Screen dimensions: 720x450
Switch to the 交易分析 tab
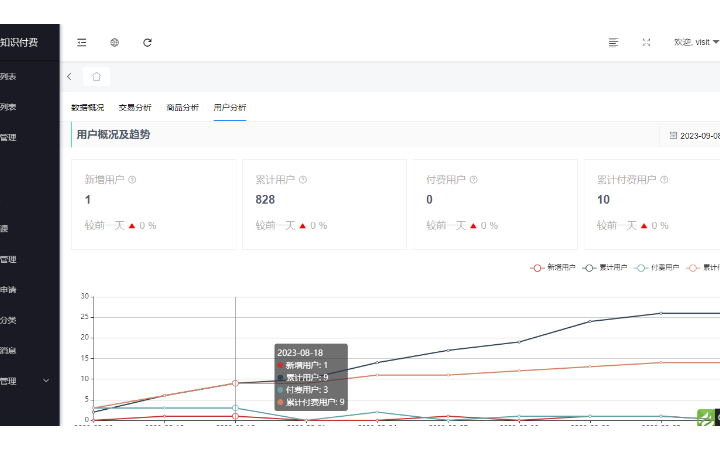135,107
